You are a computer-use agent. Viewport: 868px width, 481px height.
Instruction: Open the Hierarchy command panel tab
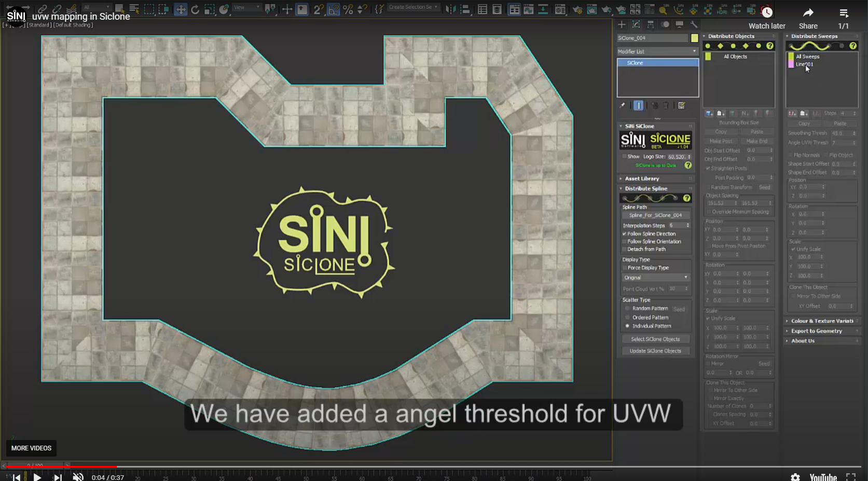tap(651, 24)
